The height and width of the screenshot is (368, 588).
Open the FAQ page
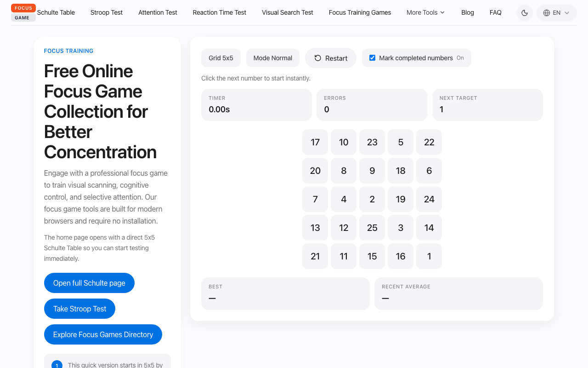pos(496,12)
